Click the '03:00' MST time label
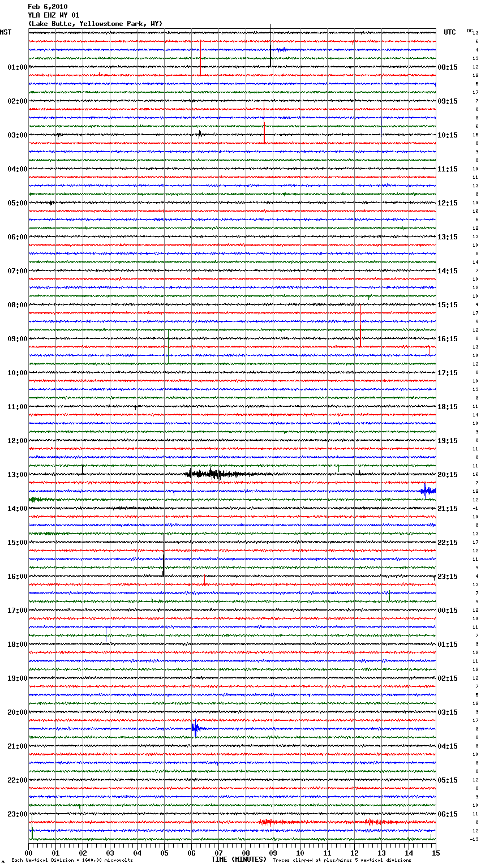The height and width of the screenshot is (868, 481). click(x=18, y=135)
